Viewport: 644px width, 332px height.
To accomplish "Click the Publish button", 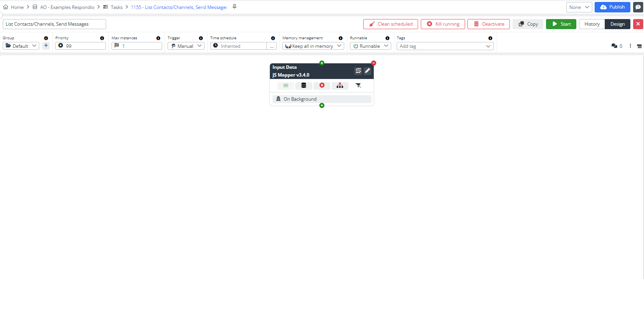I will [612, 7].
